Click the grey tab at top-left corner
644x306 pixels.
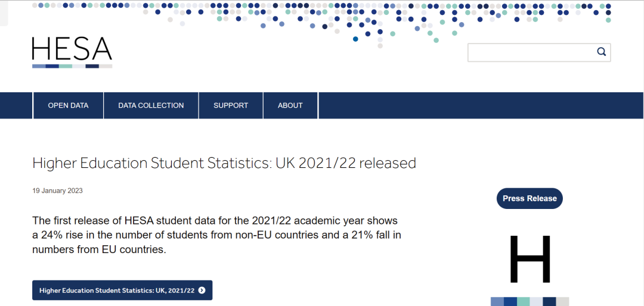tap(4, 12)
